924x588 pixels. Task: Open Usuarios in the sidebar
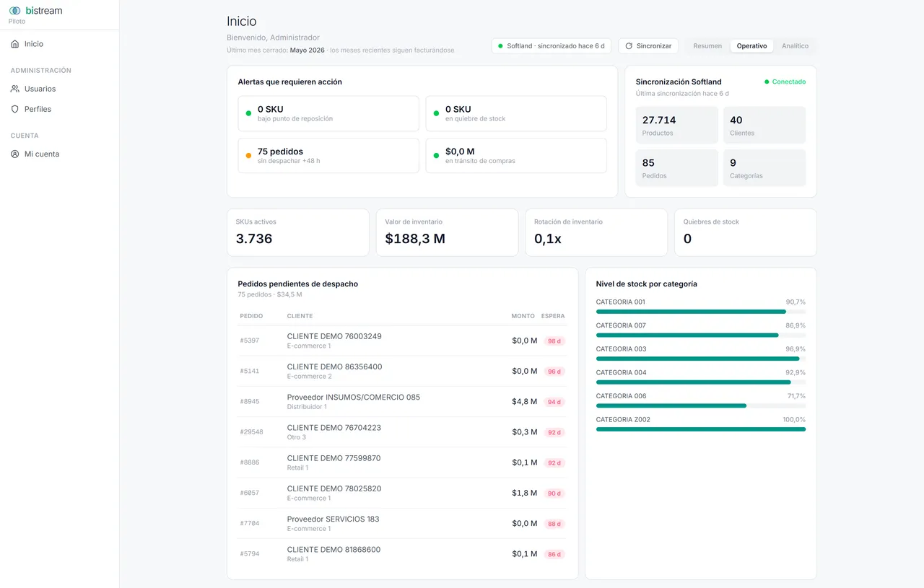pos(59,89)
